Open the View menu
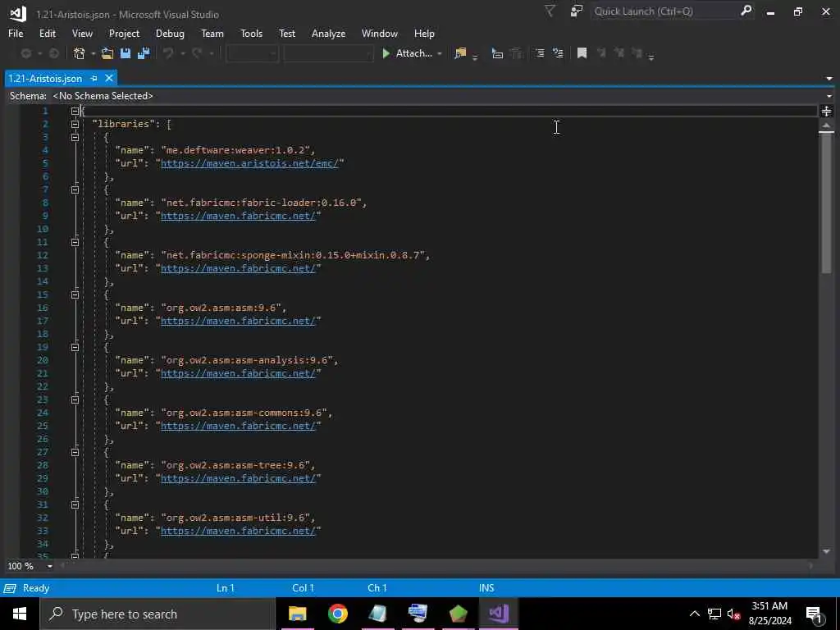The height and width of the screenshot is (630, 840). pyautogui.click(x=82, y=33)
